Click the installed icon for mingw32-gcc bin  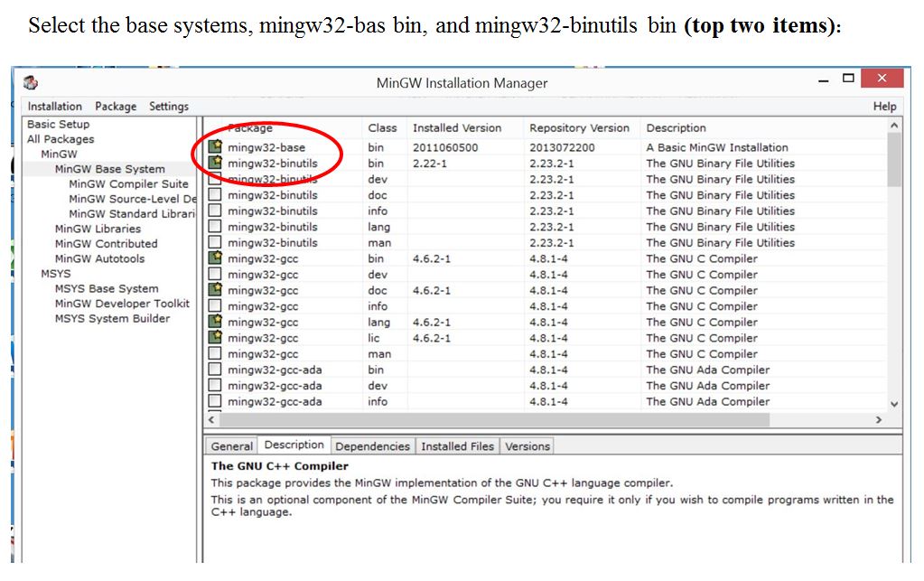click(x=215, y=258)
